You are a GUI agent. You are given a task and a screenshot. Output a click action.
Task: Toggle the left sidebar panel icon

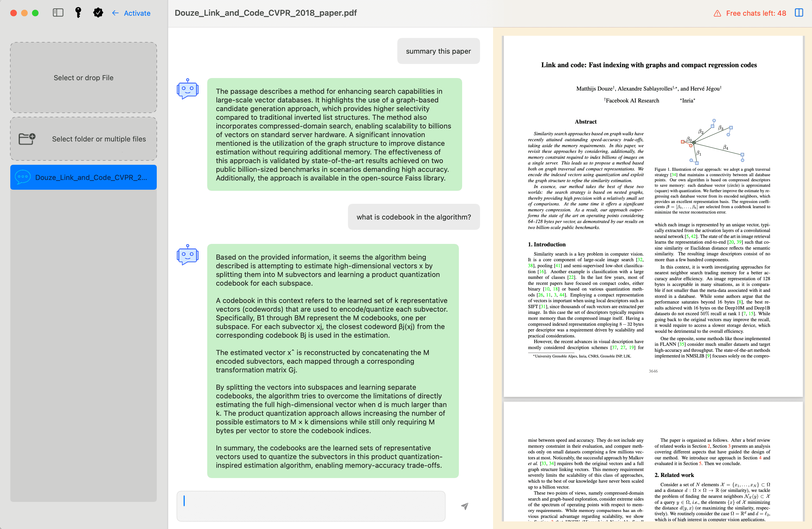(x=58, y=13)
